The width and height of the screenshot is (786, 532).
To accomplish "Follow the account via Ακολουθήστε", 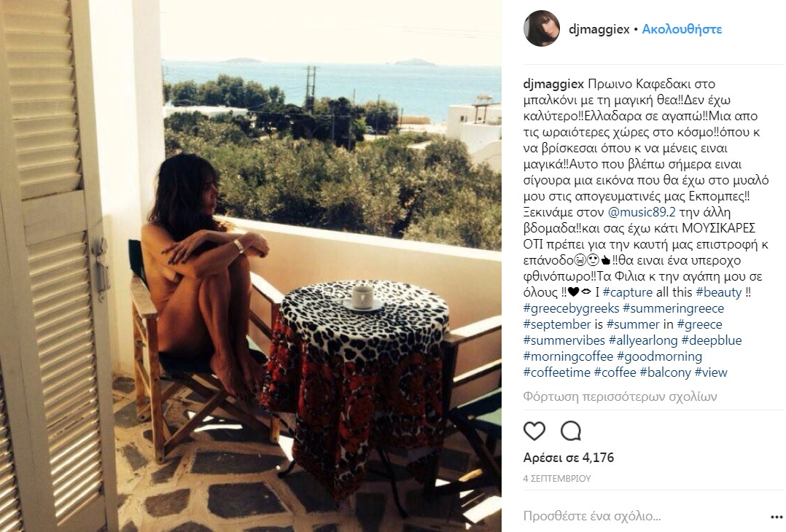I will (682, 29).
